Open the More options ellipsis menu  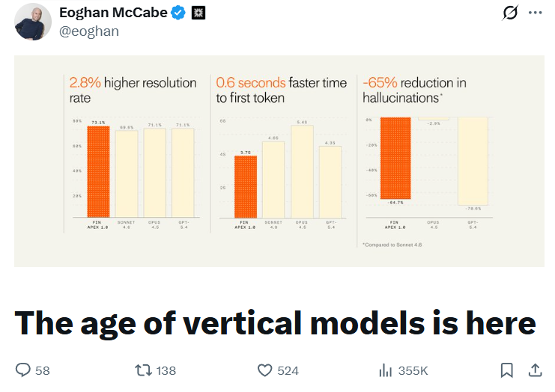(x=535, y=13)
